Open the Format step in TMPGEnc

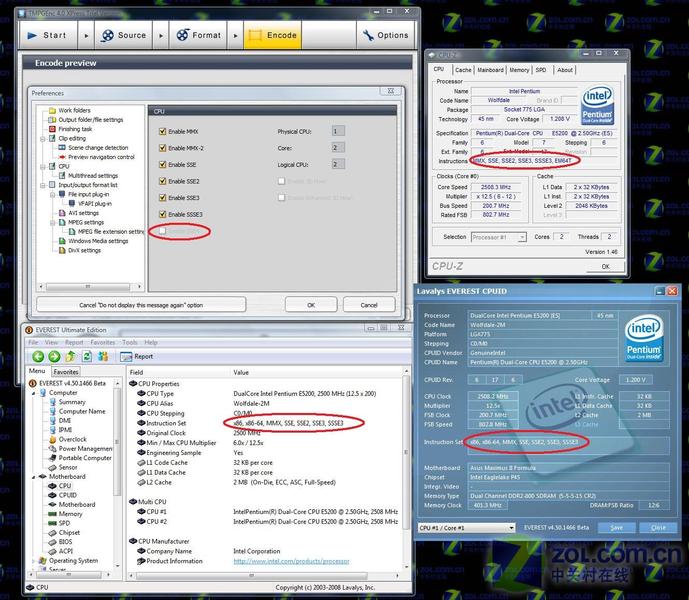198,35
